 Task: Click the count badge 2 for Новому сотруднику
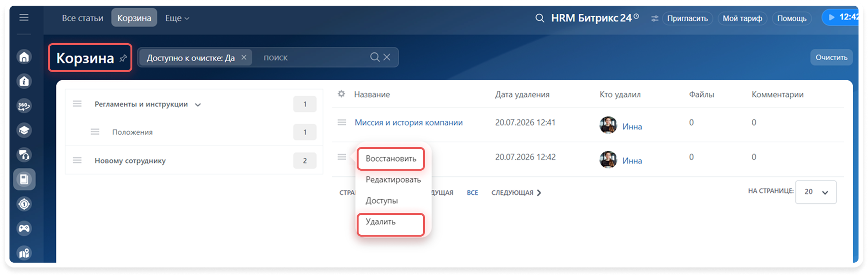pyautogui.click(x=305, y=161)
